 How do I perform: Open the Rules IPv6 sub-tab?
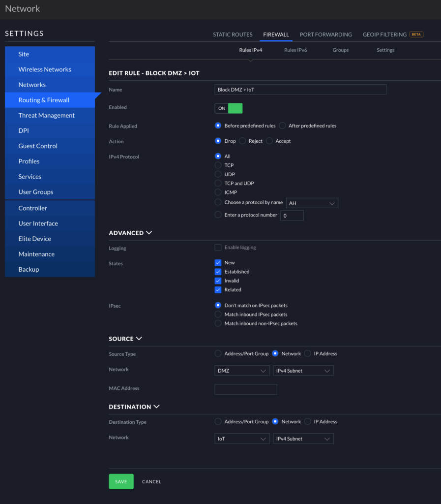tap(295, 50)
